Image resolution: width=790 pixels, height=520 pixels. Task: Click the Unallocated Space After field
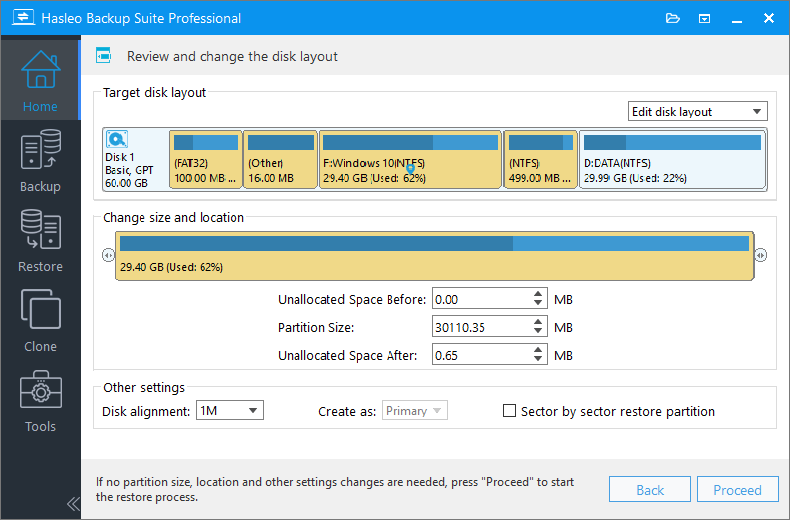point(481,355)
